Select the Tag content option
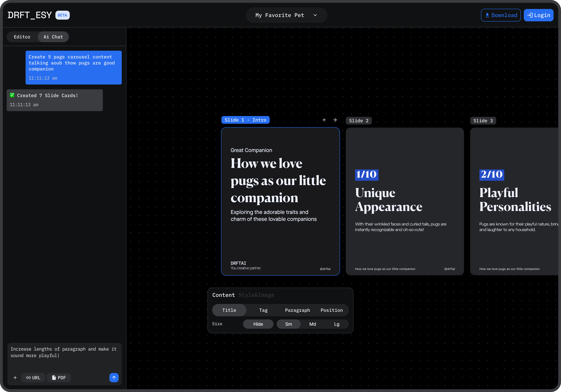Image resolution: width=561 pixels, height=392 pixels. pyautogui.click(x=263, y=310)
